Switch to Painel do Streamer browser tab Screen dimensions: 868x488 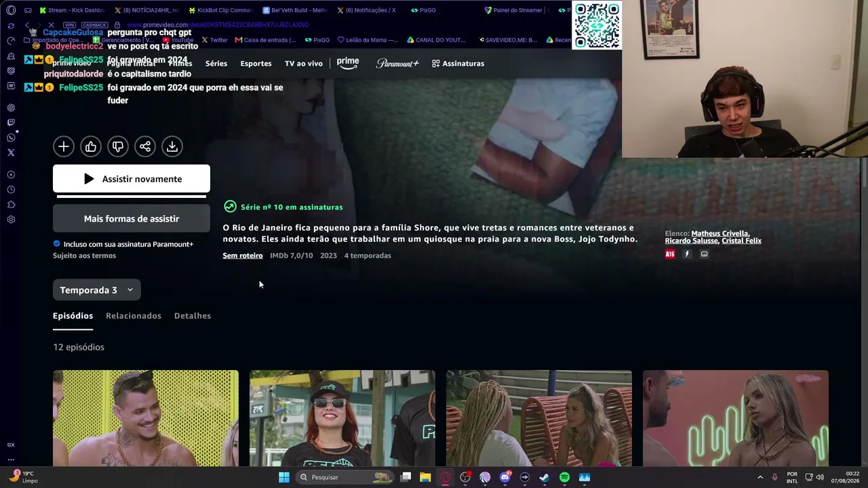(x=515, y=10)
